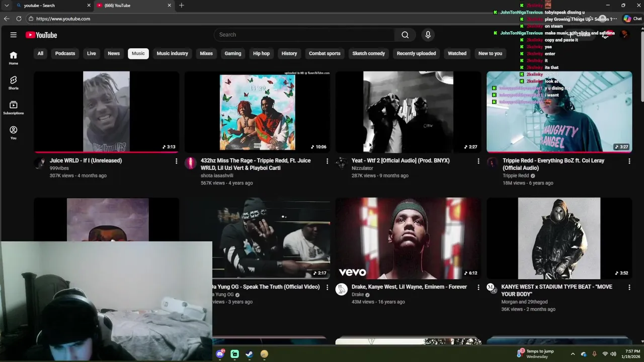Select the Sketch comedy chip
Image resolution: width=644 pixels, height=362 pixels.
click(368, 53)
